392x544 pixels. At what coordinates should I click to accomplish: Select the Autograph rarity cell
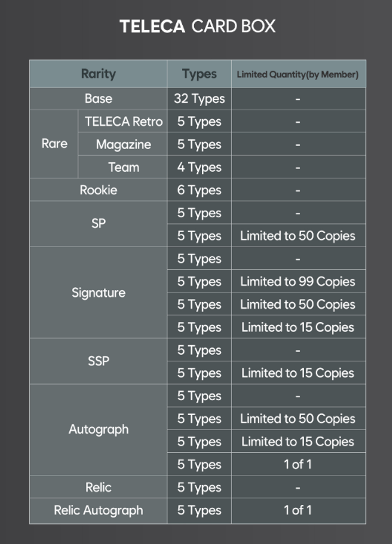pyautogui.click(x=98, y=430)
